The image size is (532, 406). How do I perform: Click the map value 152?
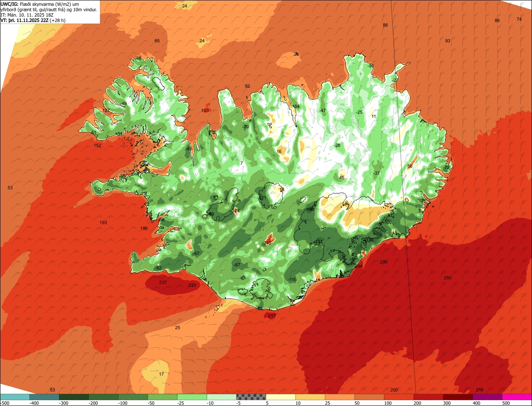coord(97,145)
